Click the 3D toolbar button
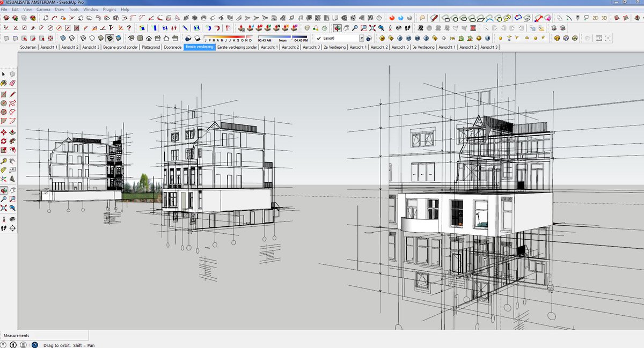Screen dimensions: 644x348 [604, 18]
